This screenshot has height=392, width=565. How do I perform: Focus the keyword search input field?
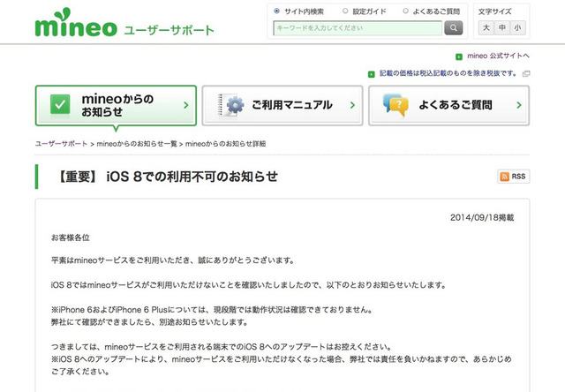pos(358,28)
